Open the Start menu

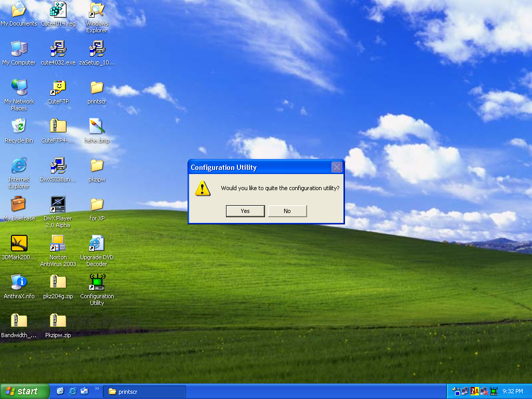point(24,392)
